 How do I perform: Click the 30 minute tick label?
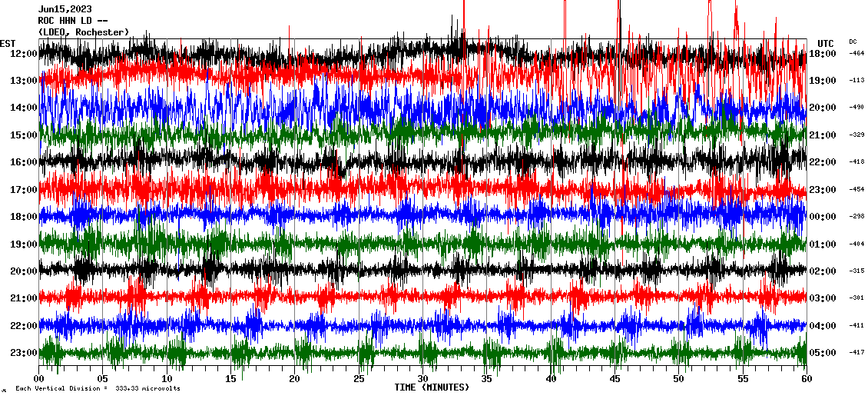tap(422, 379)
